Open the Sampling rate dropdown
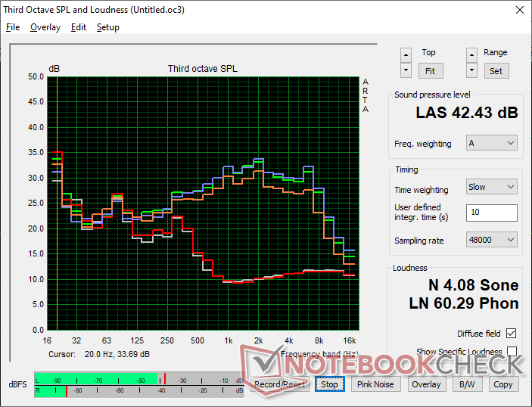 (492, 240)
